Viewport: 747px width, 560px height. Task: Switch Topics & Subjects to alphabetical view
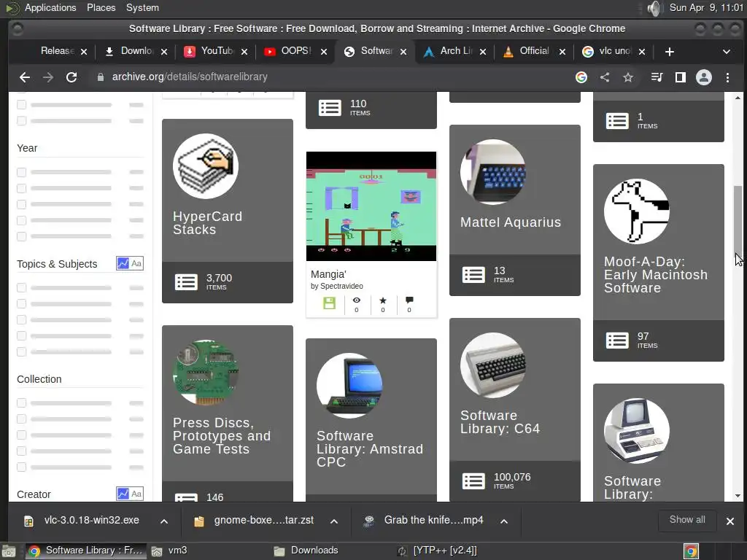pyautogui.click(x=136, y=263)
